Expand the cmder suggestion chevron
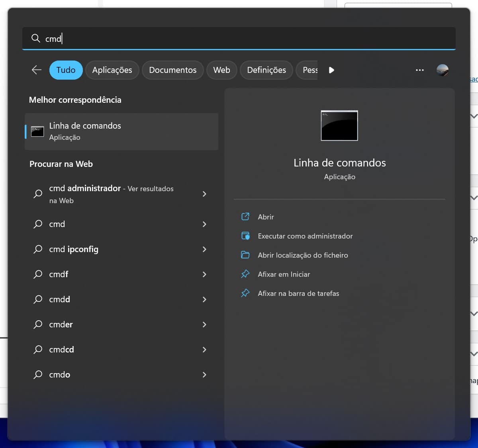The width and height of the screenshot is (478, 448). tap(204, 325)
